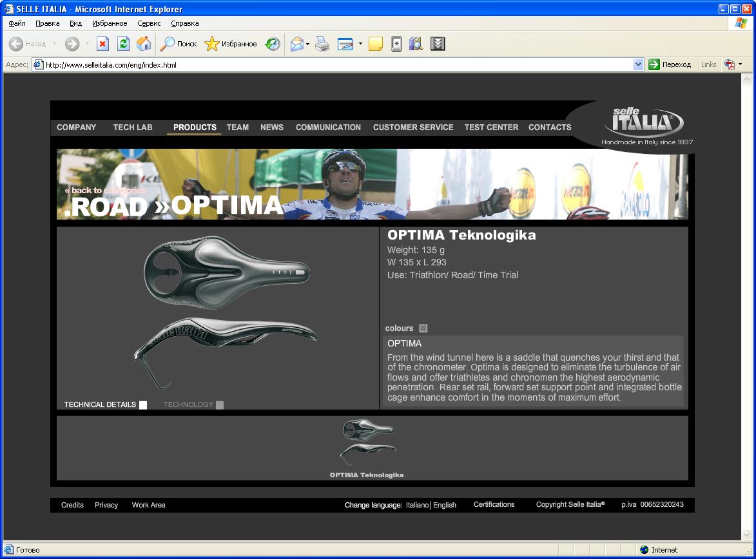Click scrollbar up arrow

point(747,79)
